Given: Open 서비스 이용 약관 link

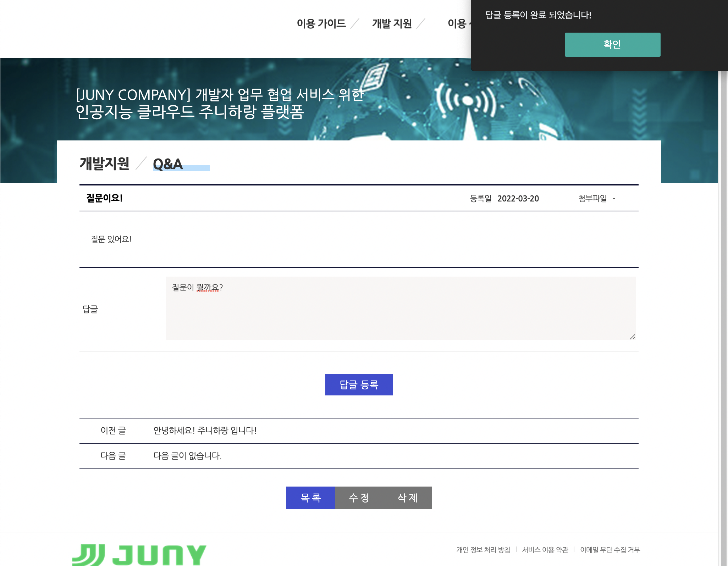Looking at the screenshot, I should [x=545, y=550].
